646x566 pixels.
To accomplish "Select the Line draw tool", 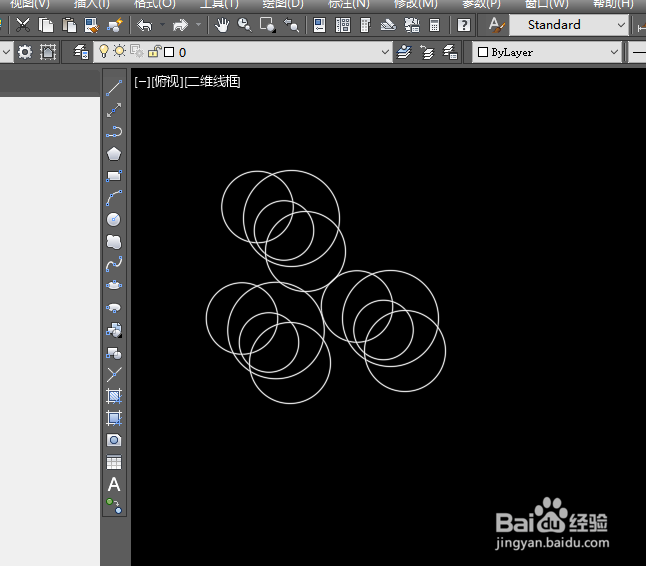I will click(114, 88).
